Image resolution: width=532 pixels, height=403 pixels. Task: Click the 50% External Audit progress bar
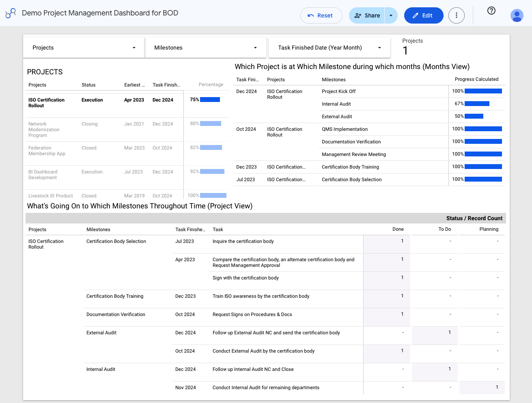[x=474, y=116]
